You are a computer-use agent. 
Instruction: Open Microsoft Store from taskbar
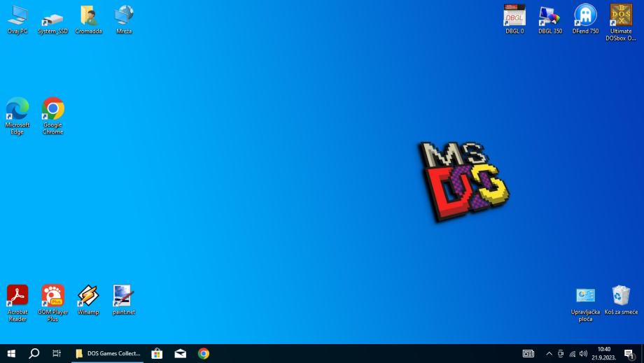(157, 354)
